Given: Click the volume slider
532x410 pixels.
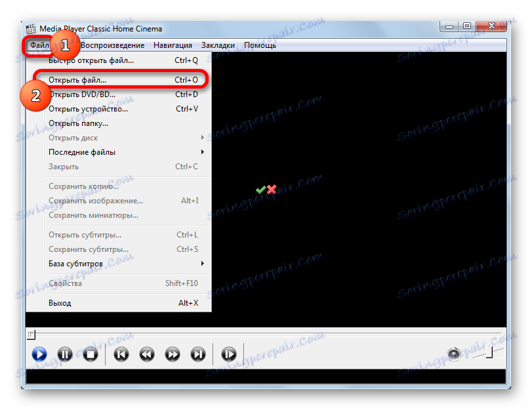Looking at the screenshot, I should [x=487, y=353].
